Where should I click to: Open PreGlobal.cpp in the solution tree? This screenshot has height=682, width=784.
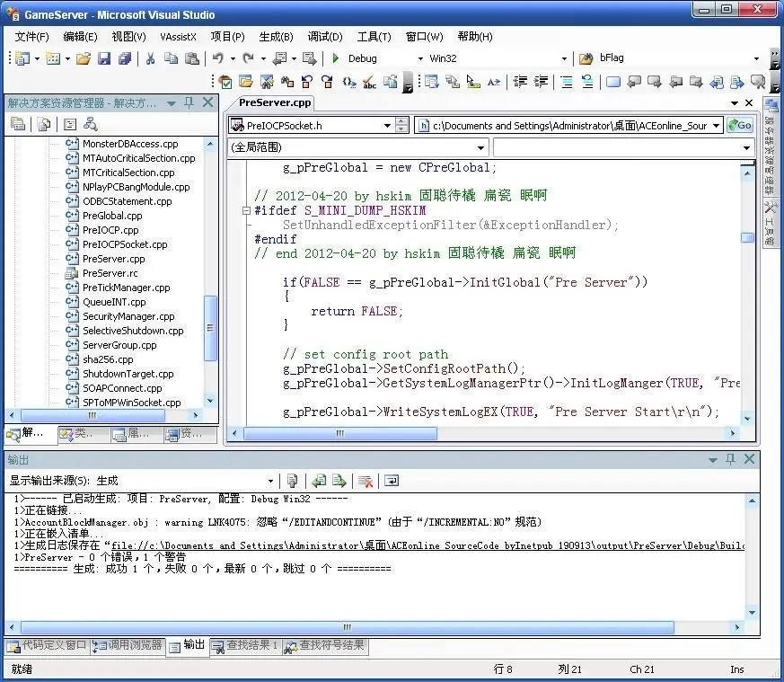[x=112, y=216]
